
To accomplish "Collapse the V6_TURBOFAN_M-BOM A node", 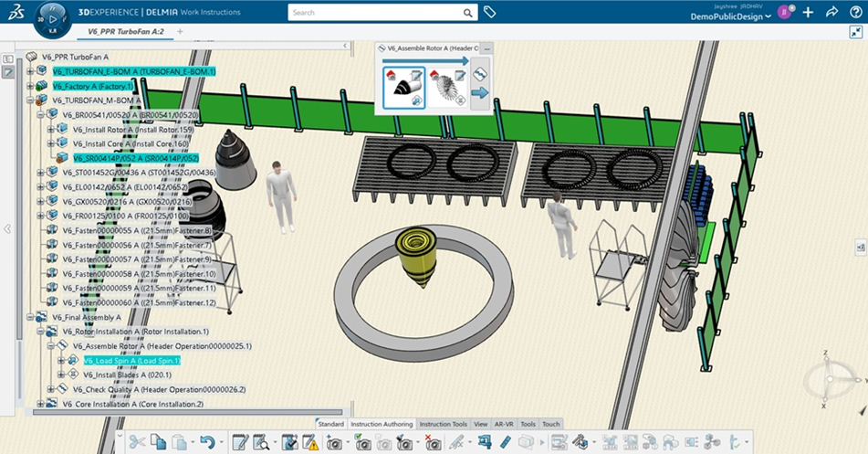I will point(30,100).
